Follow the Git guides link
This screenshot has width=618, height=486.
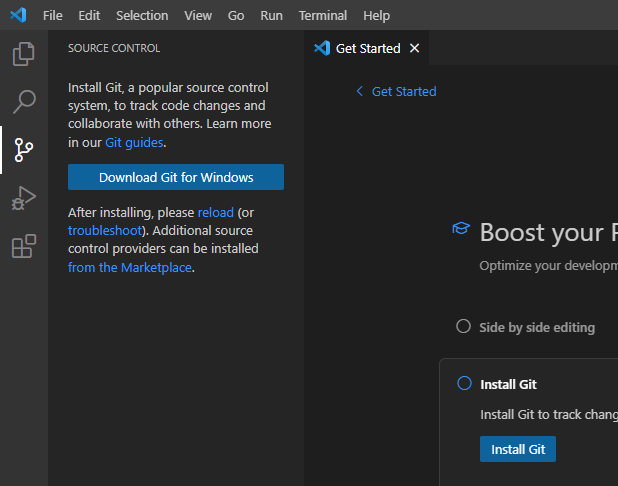pos(134,142)
